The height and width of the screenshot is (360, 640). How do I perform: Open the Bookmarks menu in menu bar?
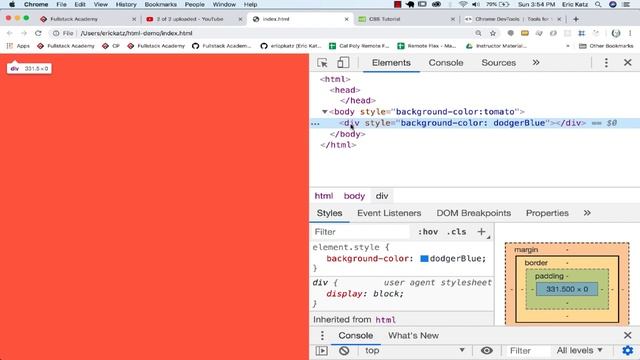point(160,4)
